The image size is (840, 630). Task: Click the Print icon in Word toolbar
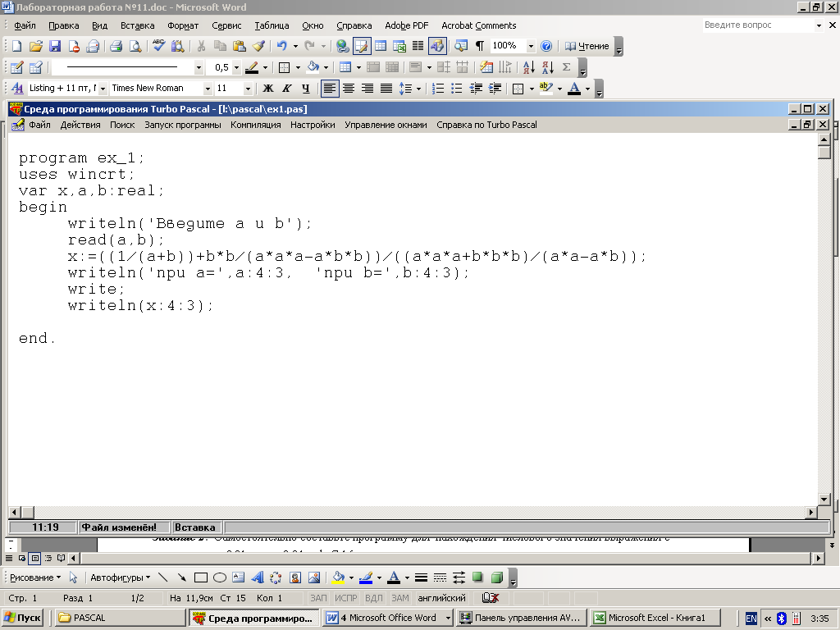[116, 46]
